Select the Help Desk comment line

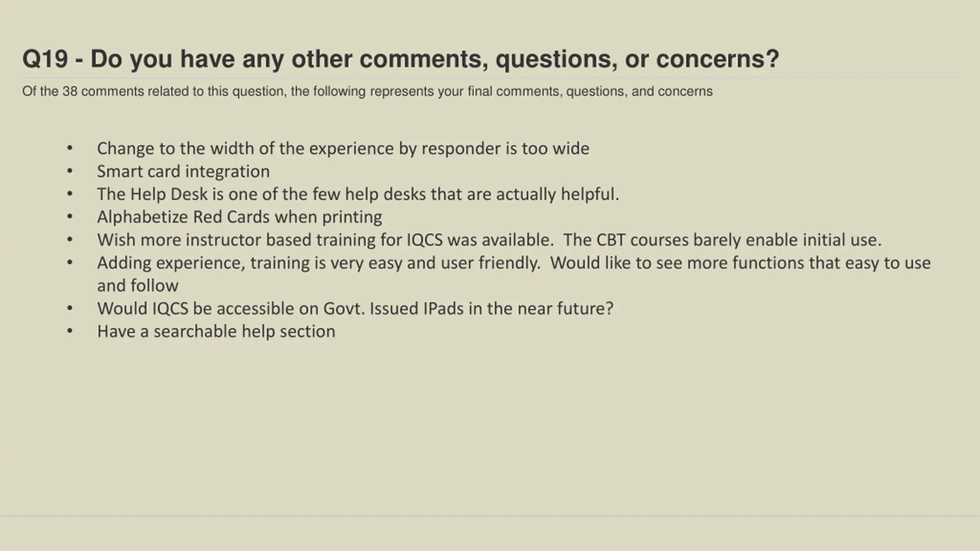(x=358, y=194)
